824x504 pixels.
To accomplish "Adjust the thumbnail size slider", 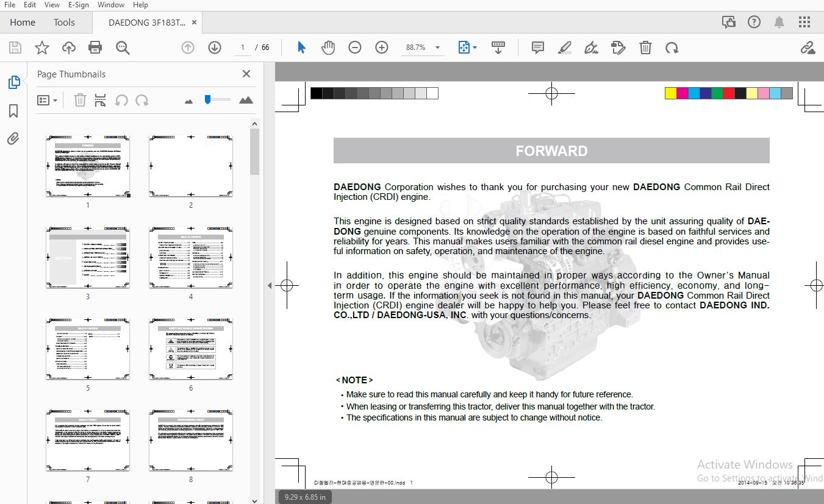I will tap(217, 100).
